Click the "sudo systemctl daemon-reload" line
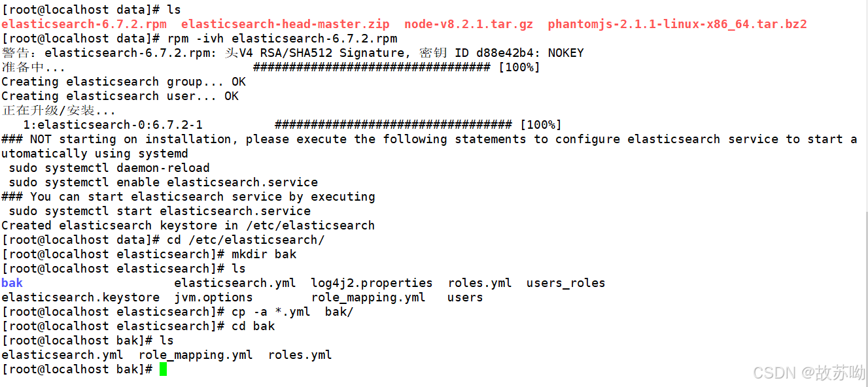This screenshot has width=868, height=387. [105, 168]
